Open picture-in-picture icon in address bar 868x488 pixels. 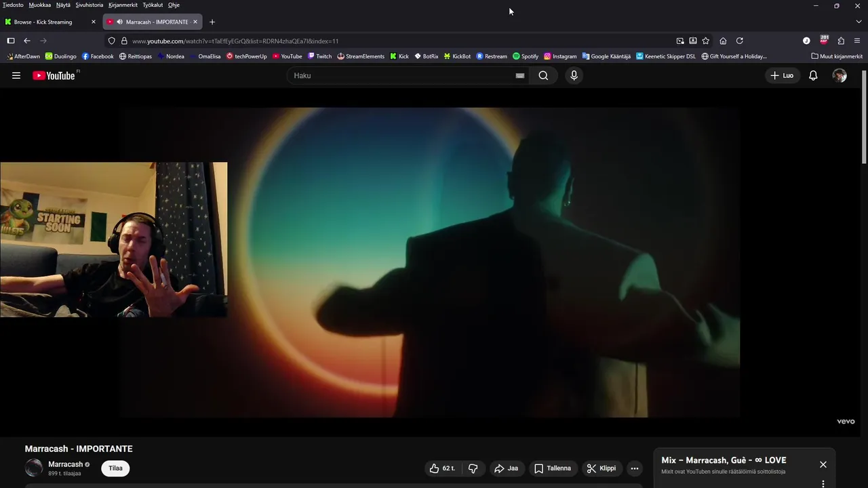click(680, 41)
